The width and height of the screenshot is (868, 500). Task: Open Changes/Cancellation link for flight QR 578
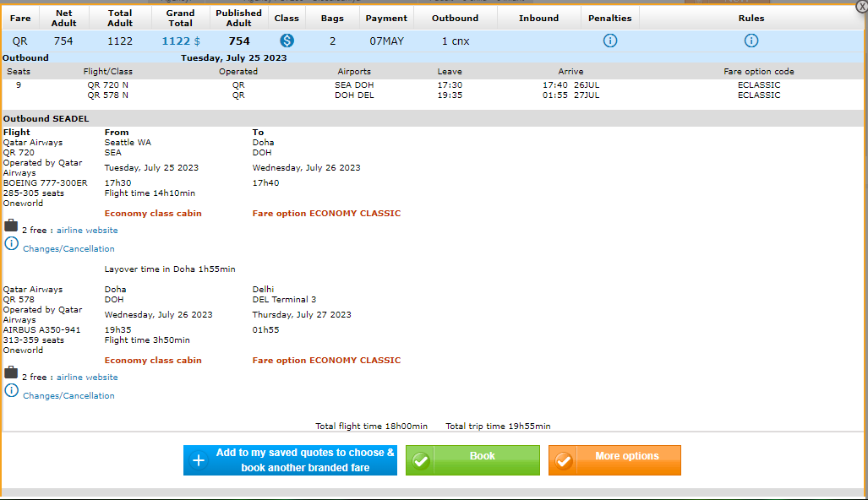coord(68,396)
